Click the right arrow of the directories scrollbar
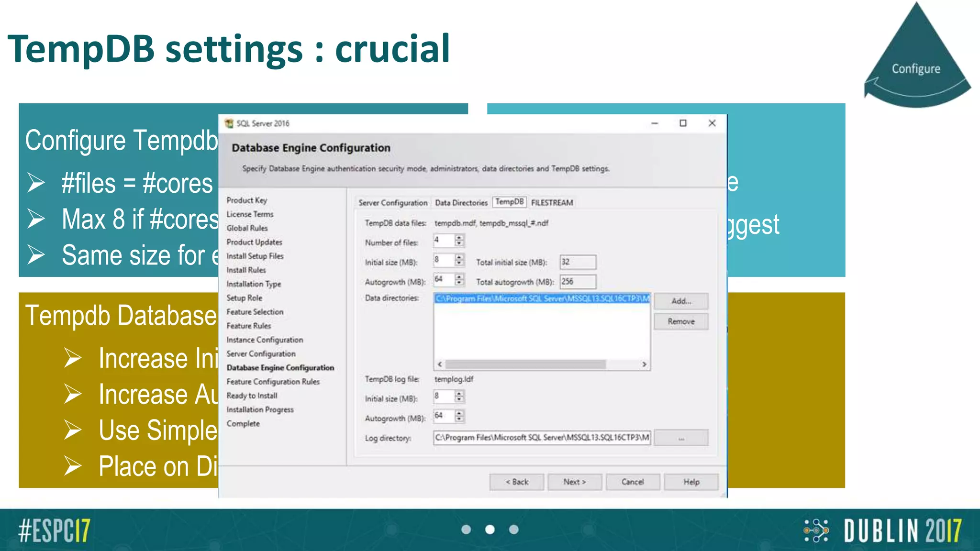The height and width of the screenshot is (551, 980). [644, 364]
